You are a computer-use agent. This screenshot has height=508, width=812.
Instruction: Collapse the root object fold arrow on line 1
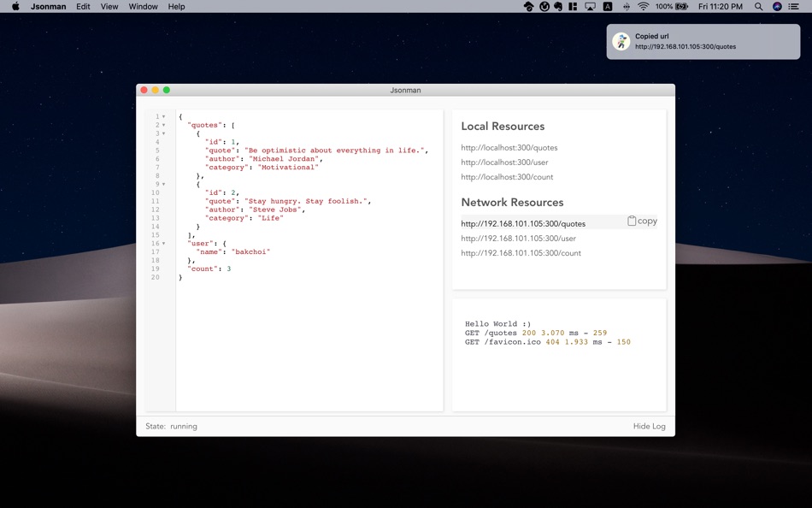[x=164, y=116]
